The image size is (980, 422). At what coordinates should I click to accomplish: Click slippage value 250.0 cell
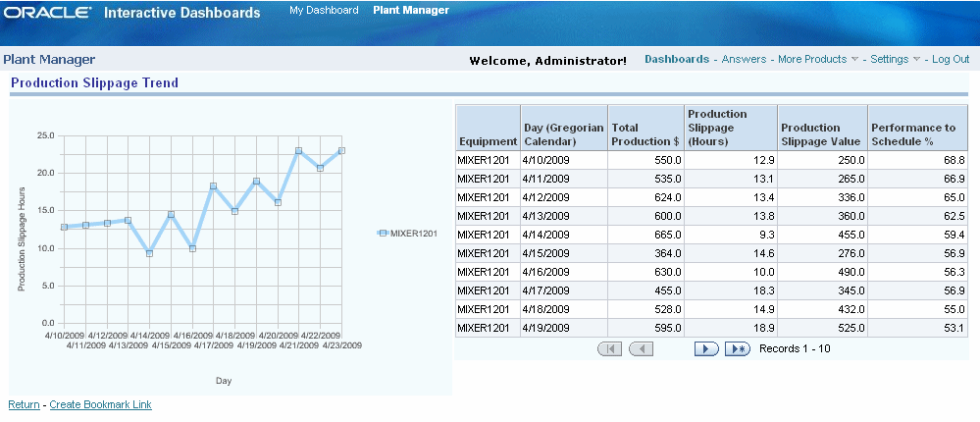822,160
